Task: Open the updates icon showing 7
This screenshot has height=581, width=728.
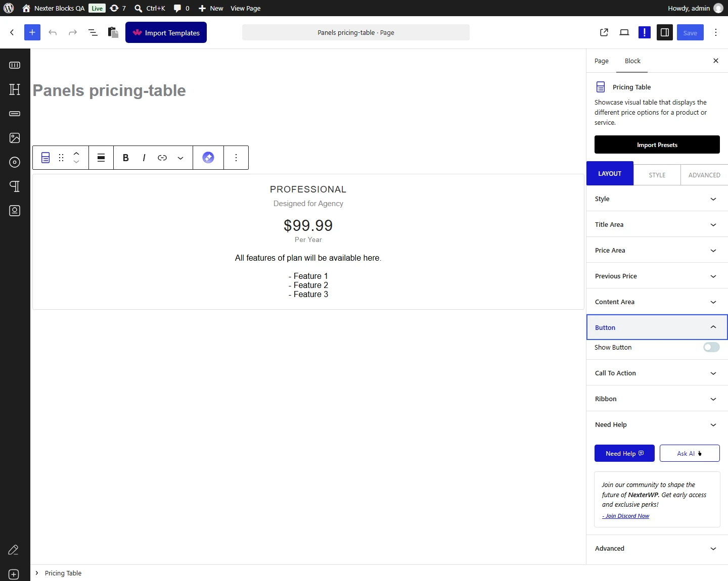Action: click(118, 8)
